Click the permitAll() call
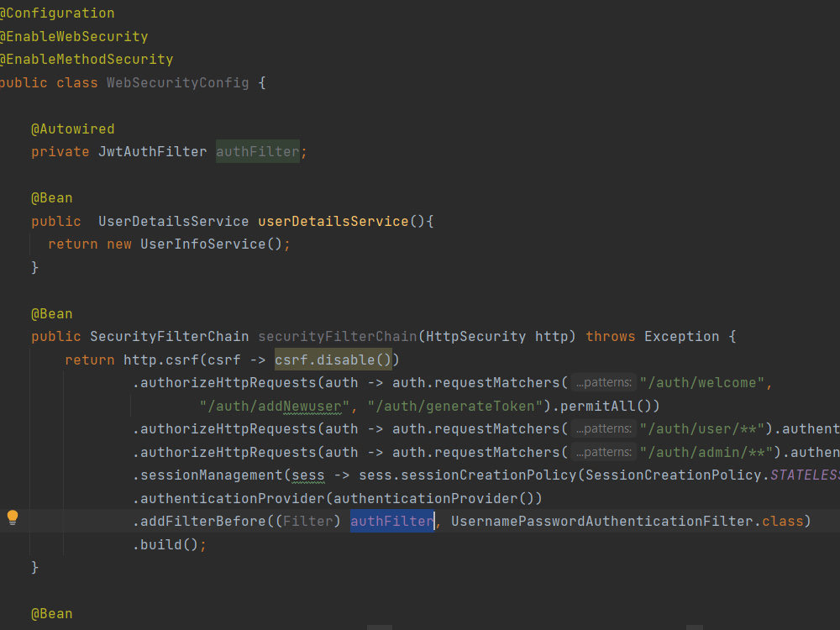 pyautogui.click(x=606, y=406)
